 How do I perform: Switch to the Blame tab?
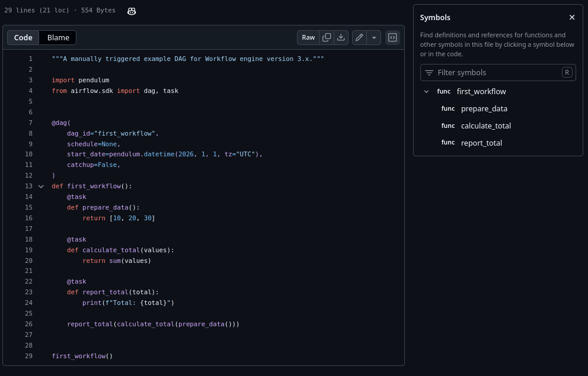click(58, 37)
